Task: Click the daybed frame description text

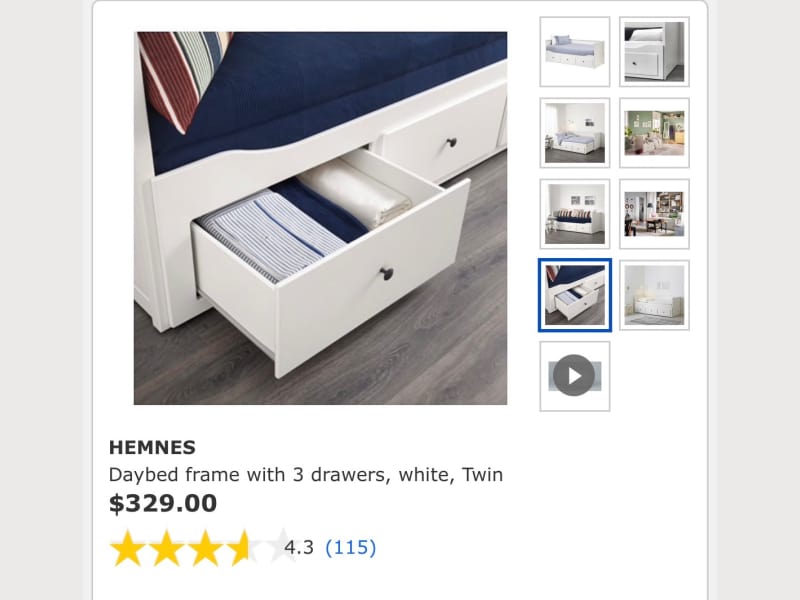Action: pos(306,475)
